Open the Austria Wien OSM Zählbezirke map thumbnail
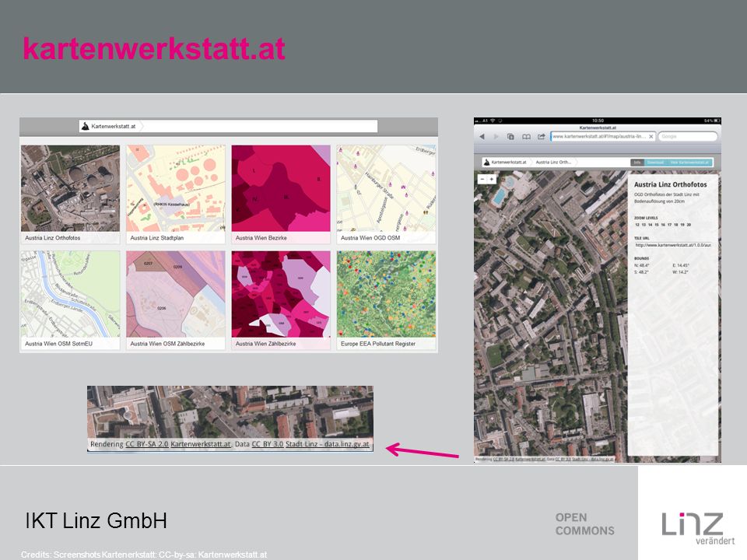The width and height of the screenshot is (747, 560). click(176, 300)
